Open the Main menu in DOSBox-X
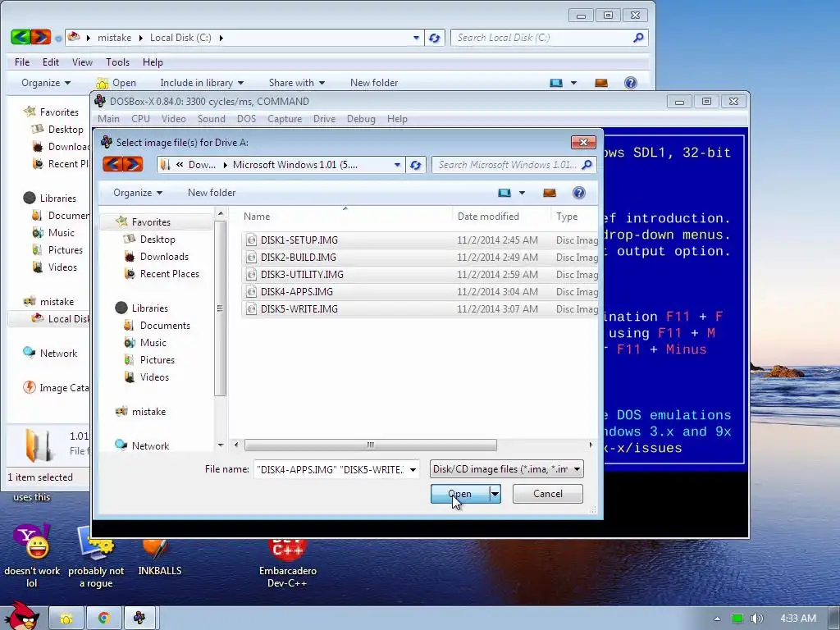 [109, 119]
